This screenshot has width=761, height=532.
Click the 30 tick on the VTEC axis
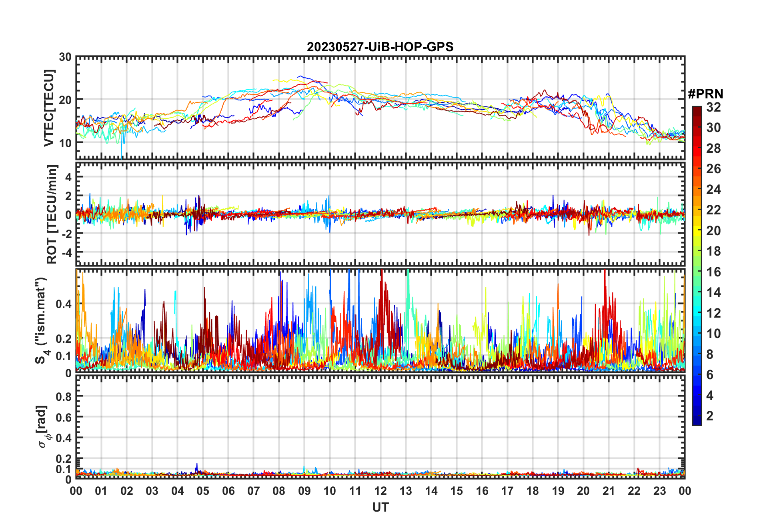pos(65,57)
